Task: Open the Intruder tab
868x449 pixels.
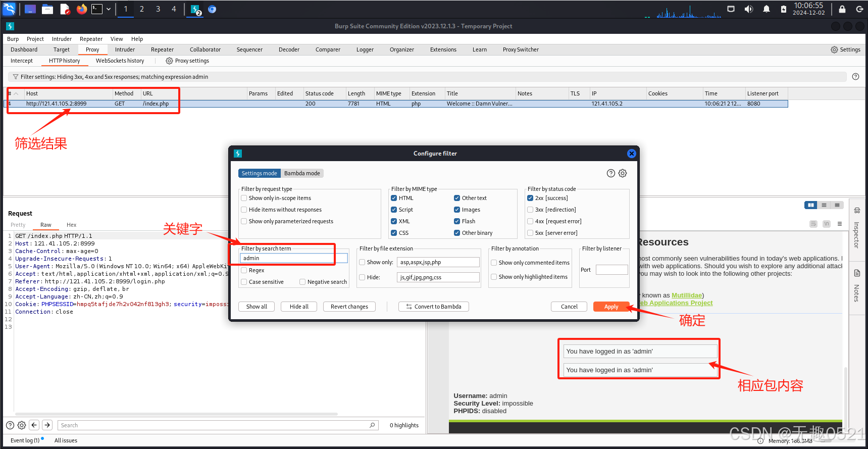Action: [125, 49]
